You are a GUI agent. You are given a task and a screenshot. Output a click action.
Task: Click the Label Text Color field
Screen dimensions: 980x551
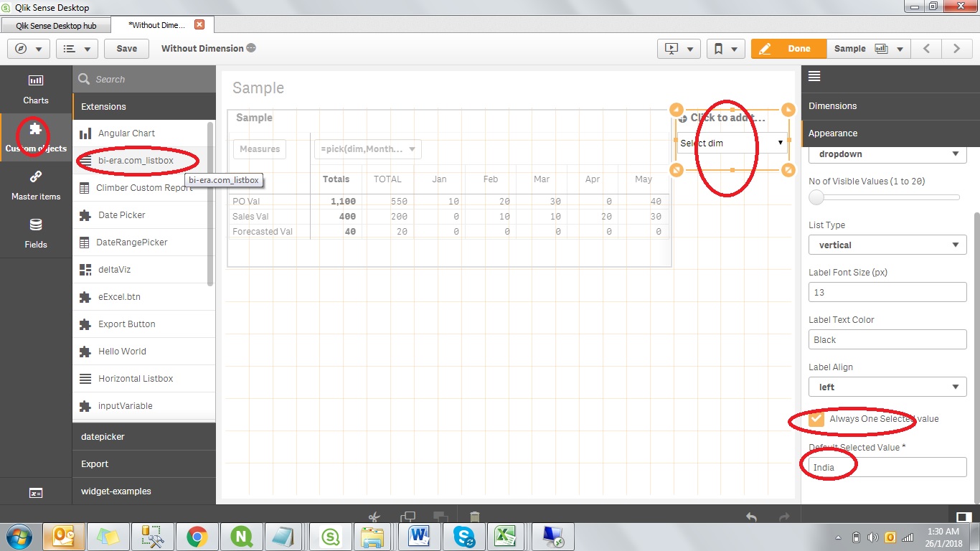(x=887, y=339)
